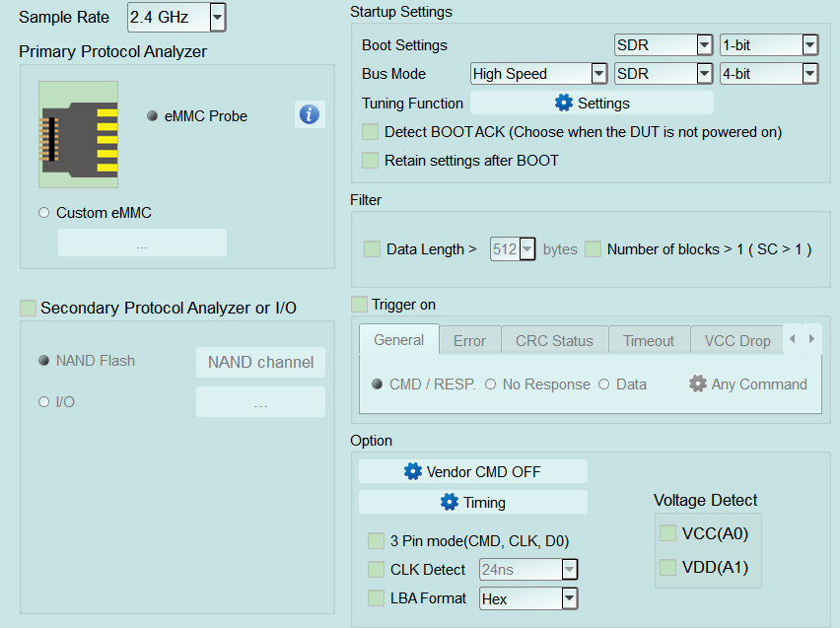The height and width of the screenshot is (628, 840).
Task: Enable Secondary Protocol Analyzer or I/O checkbox
Action: click(28, 309)
